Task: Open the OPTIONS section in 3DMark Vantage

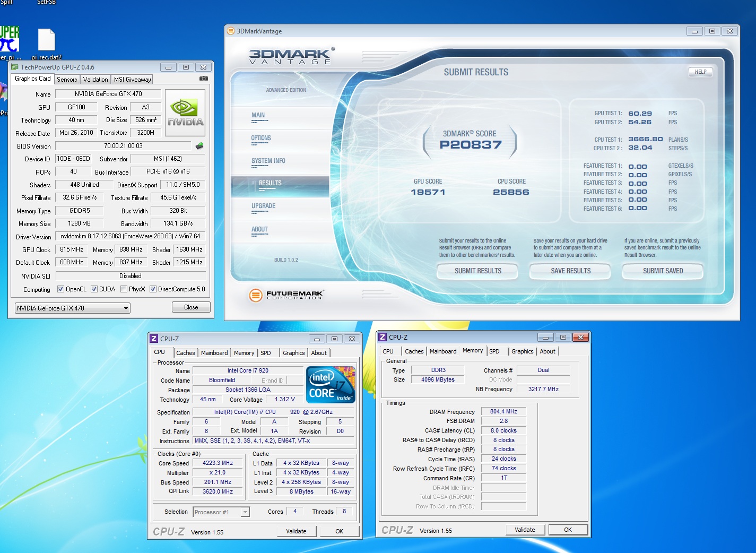Action: click(261, 138)
